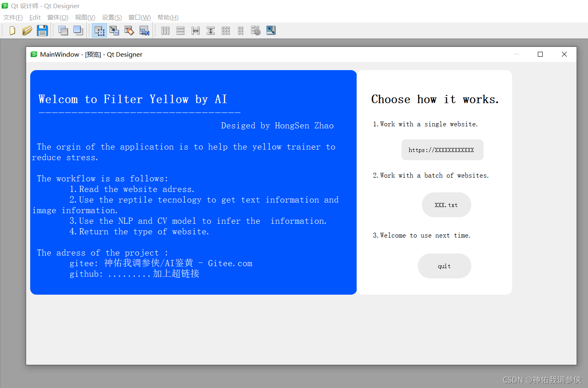This screenshot has height=388, width=588.
Task: Open the 文件(F) menu
Action: (13, 18)
